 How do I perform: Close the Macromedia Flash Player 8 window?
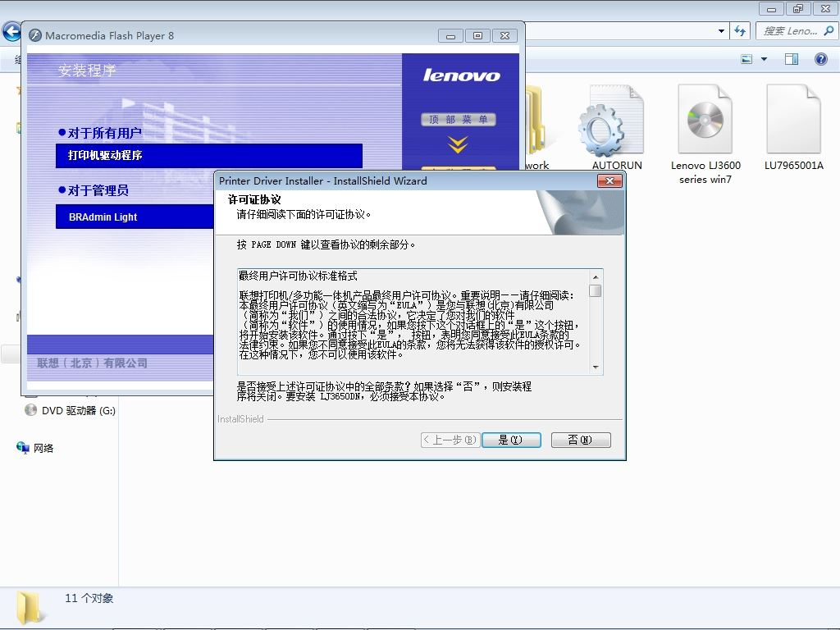pos(504,36)
